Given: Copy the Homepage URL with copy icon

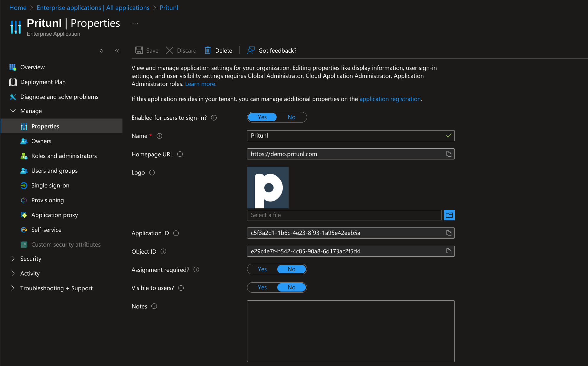Looking at the screenshot, I should 449,154.
